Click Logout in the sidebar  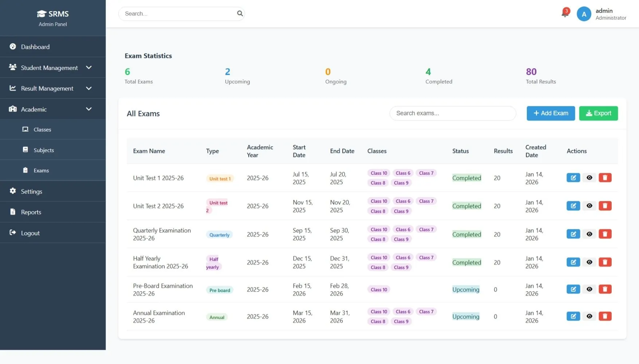tap(30, 233)
